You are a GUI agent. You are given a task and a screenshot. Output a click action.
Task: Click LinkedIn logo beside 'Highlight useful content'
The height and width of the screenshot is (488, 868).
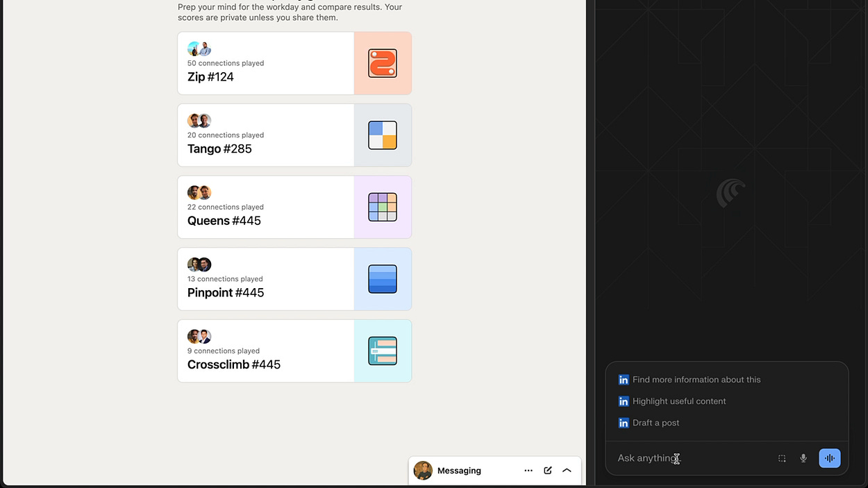(x=624, y=401)
